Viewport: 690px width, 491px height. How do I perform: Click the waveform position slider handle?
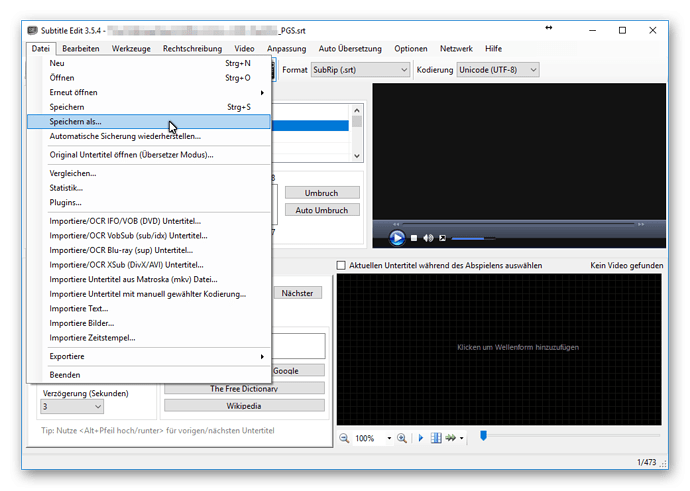[484, 436]
